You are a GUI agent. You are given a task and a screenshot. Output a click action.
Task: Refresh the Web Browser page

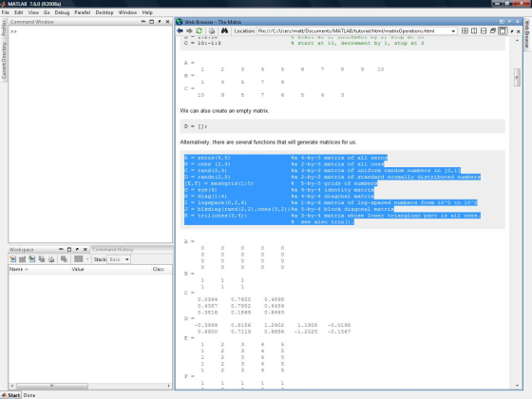199,30
